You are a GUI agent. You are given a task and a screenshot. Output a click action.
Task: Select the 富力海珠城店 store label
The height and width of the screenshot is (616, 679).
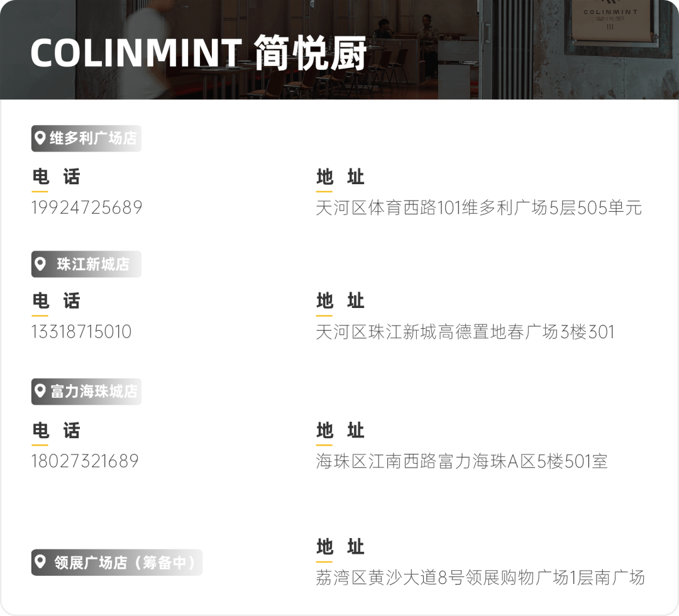point(86,392)
